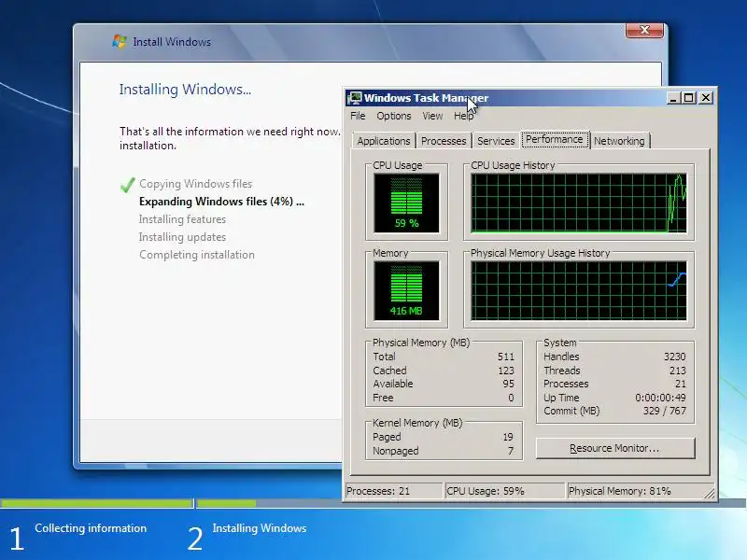Click the Commit (MB) value 329 / 767
Image resolution: width=747 pixels, height=560 pixels.
[665, 411]
